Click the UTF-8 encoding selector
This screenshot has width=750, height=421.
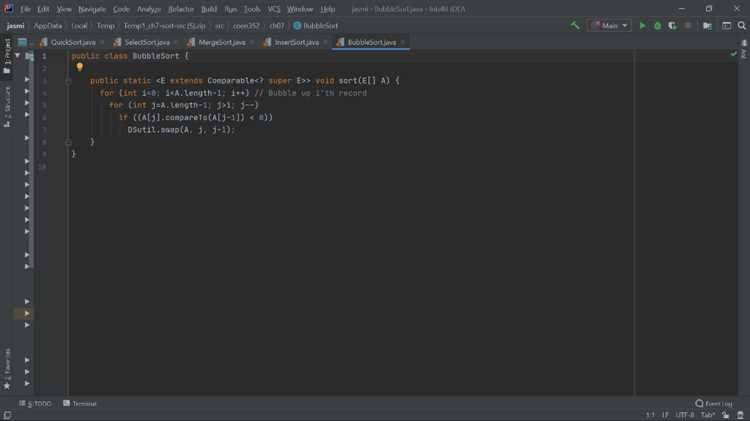tap(684, 415)
